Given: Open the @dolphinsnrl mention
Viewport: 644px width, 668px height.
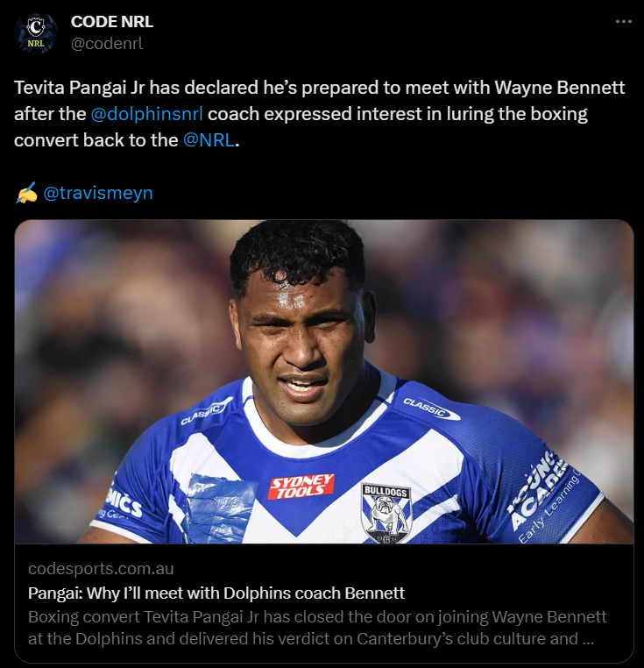Looking at the screenshot, I should coord(147,114).
